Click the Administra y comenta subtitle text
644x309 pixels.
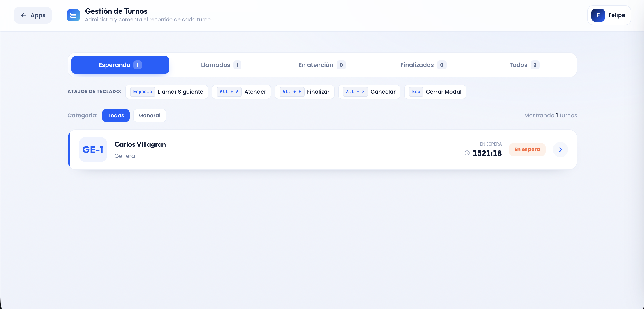pos(148,19)
